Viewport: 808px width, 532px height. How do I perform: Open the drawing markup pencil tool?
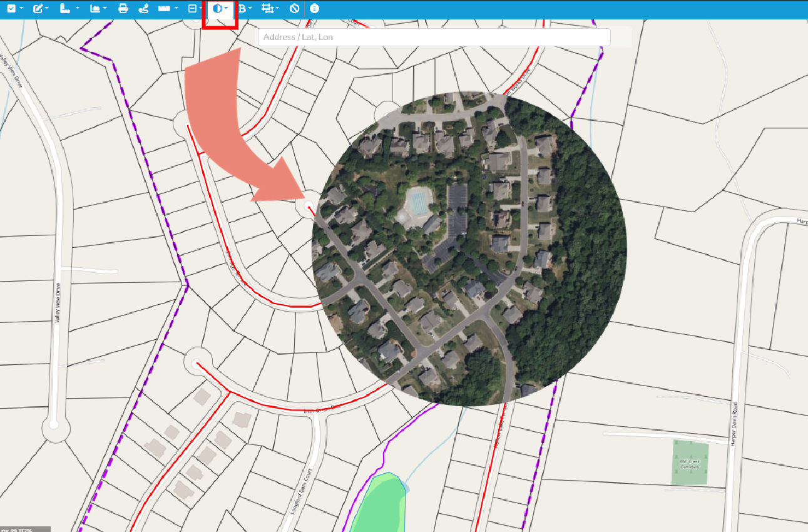pos(38,9)
